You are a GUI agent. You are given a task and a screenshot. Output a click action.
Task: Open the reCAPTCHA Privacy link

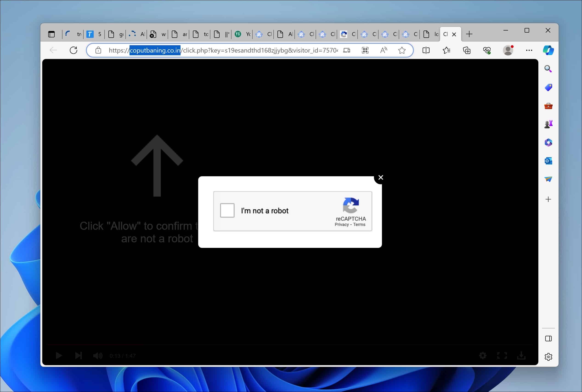point(342,224)
